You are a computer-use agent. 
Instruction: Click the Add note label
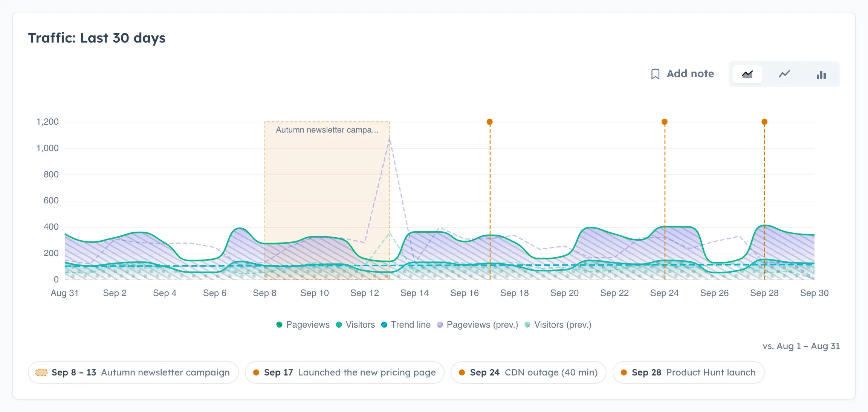click(x=690, y=74)
